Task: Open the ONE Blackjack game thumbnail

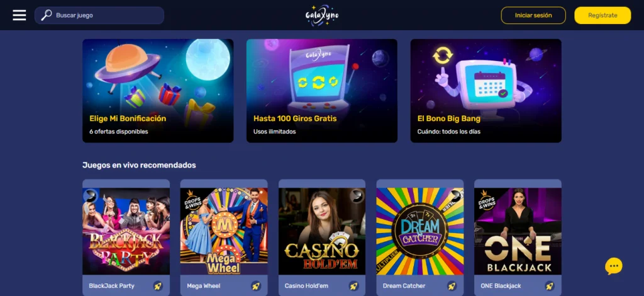Action: [x=518, y=231]
